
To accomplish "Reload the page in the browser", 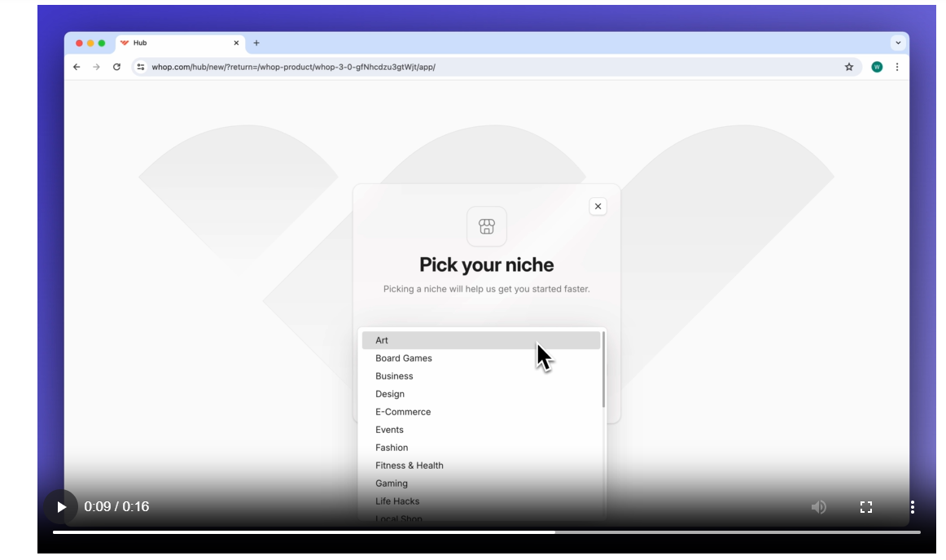I will click(116, 67).
